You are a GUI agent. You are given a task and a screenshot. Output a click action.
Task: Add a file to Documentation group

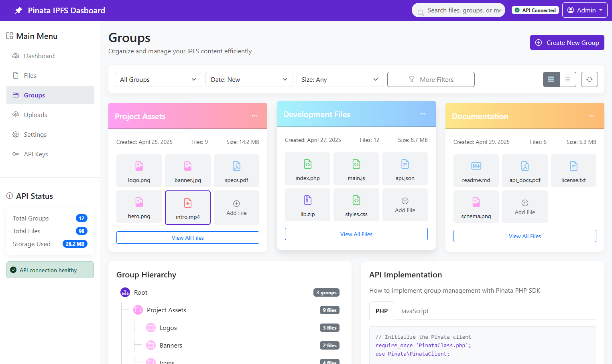coord(525,207)
